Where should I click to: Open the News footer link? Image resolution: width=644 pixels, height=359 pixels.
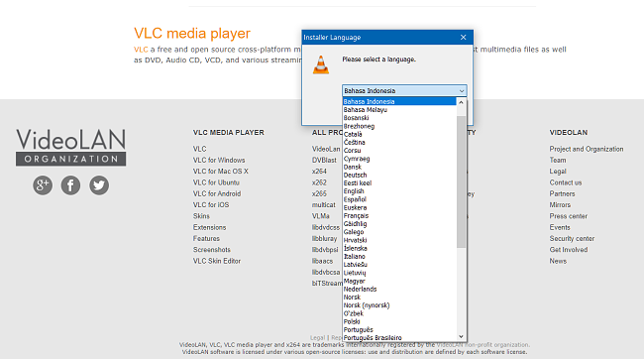coord(558,261)
